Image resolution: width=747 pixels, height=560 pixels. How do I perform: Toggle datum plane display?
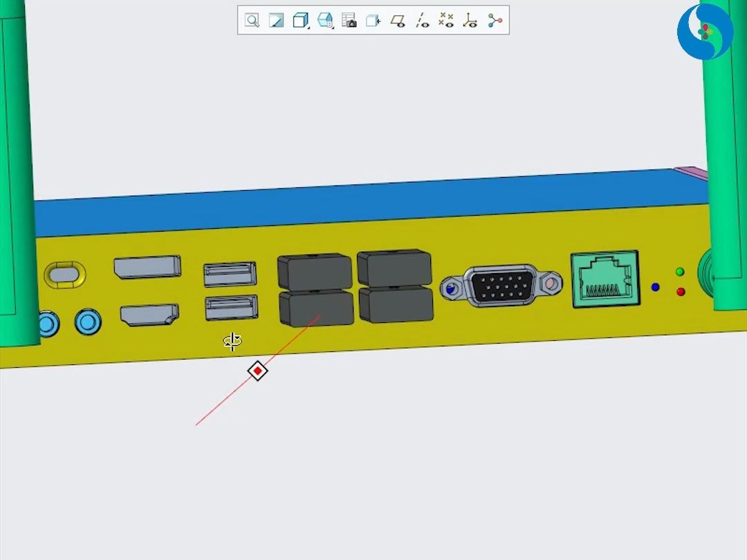coord(398,21)
